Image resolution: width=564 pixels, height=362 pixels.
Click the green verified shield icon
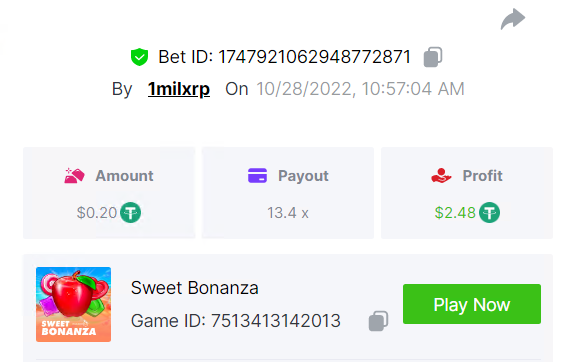tap(139, 57)
